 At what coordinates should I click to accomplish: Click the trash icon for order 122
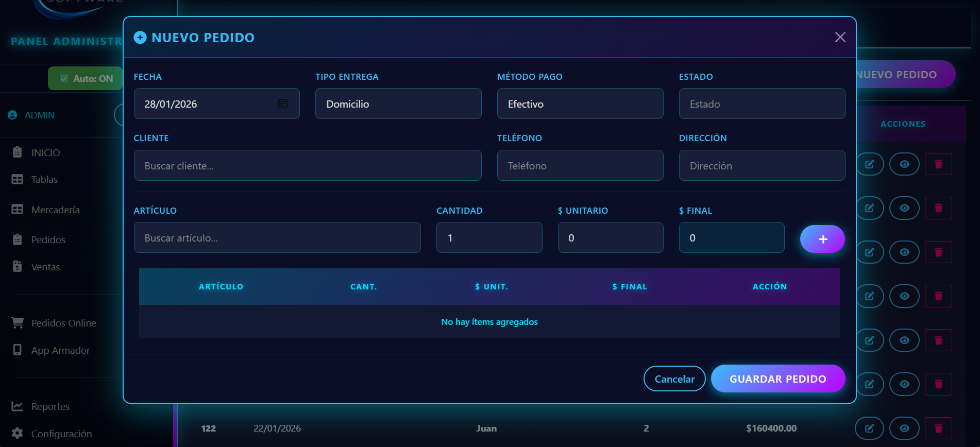(938, 428)
